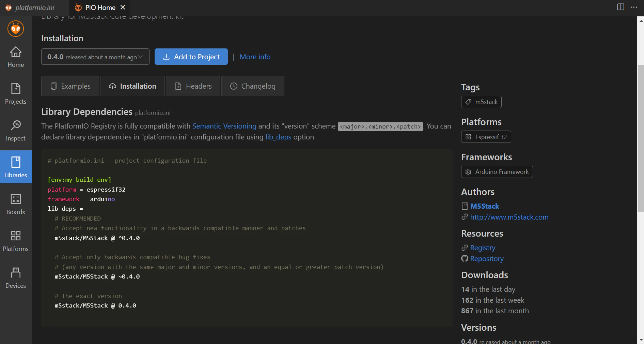Switch to the Examples tab
The image size is (644, 344).
(x=70, y=86)
